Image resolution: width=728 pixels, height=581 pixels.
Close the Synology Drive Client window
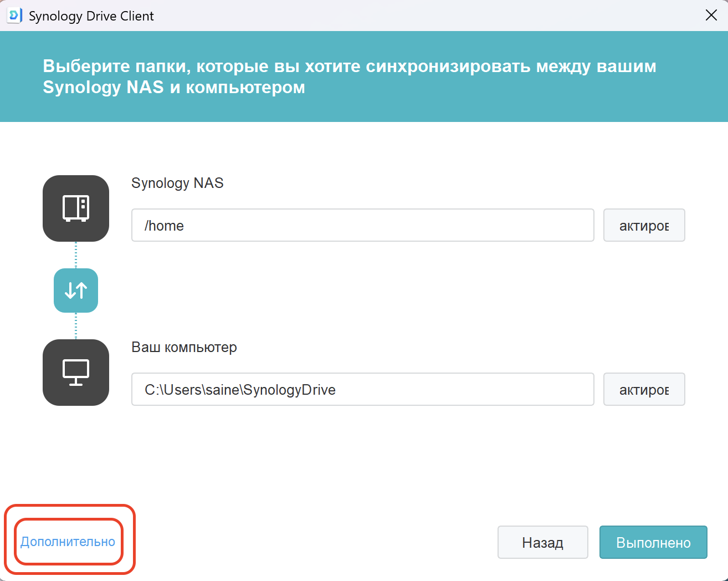(x=711, y=16)
